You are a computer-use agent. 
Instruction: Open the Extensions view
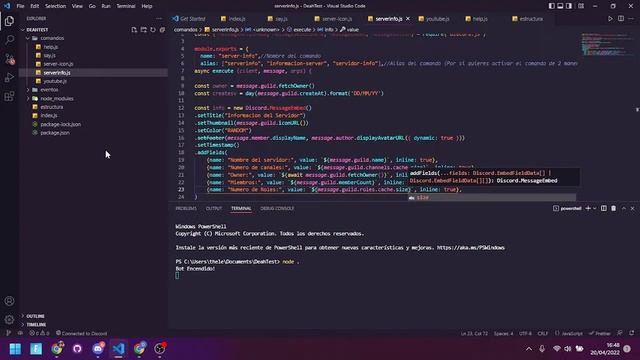9,96
